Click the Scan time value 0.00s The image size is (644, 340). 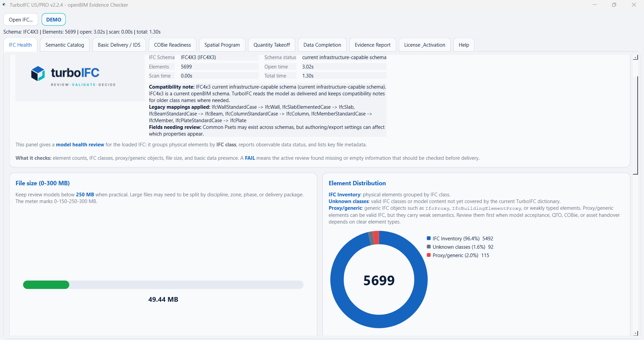219,76
